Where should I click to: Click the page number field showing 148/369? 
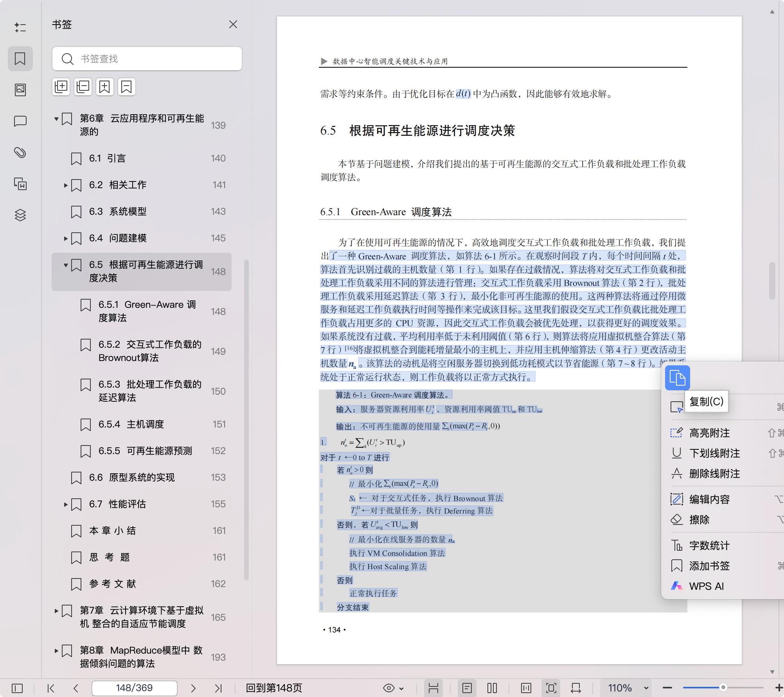click(x=134, y=688)
